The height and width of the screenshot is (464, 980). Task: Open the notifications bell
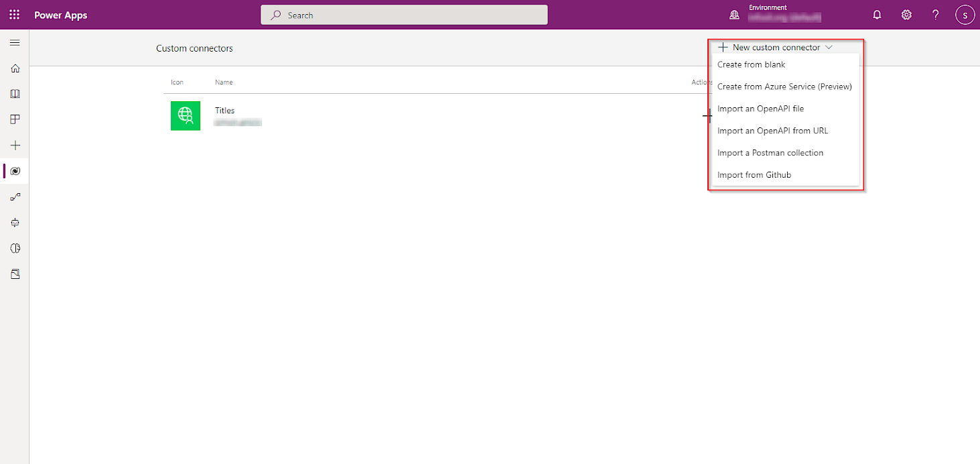pos(877,15)
